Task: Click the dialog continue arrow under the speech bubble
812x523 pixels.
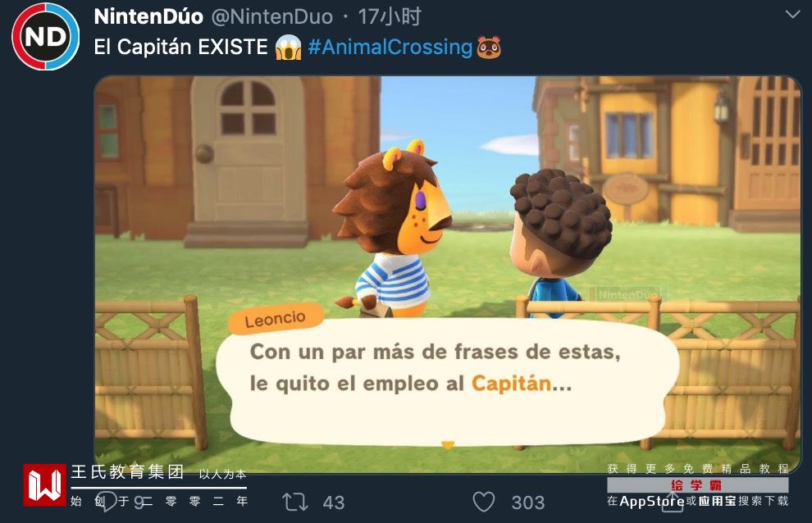Action: 448,444
